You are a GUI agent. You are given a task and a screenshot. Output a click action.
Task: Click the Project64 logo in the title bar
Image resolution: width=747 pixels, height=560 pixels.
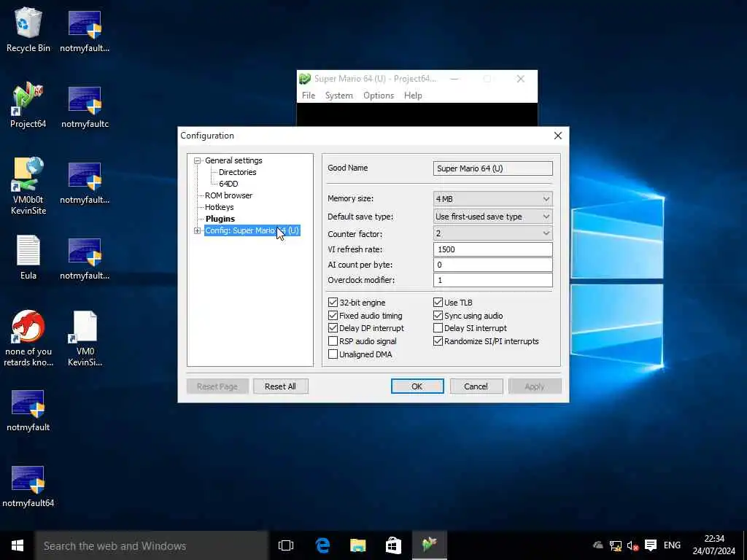point(305,79)
